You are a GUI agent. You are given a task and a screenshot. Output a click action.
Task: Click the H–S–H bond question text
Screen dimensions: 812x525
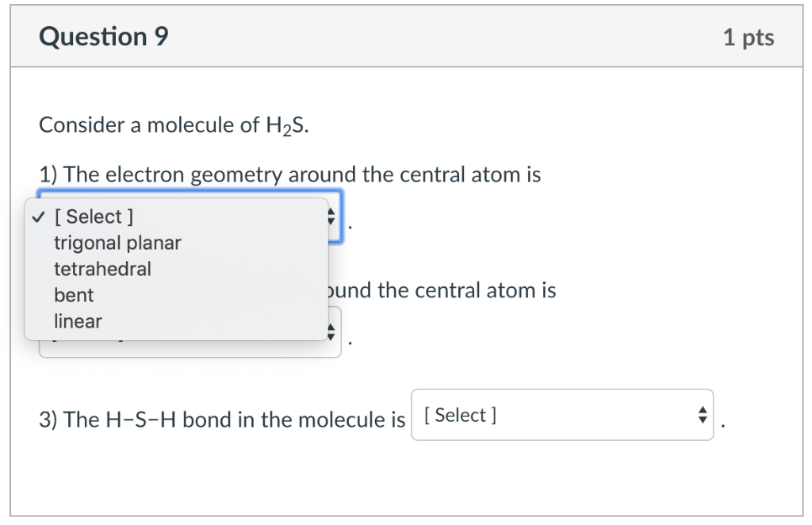[x=222, y=419]
